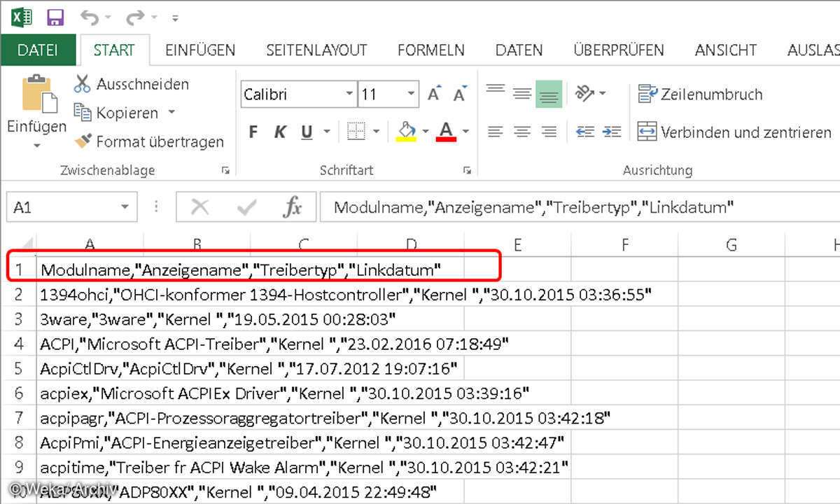Click Format übertragen paintbrush
The image size is (840, 504).
[149, 141]
